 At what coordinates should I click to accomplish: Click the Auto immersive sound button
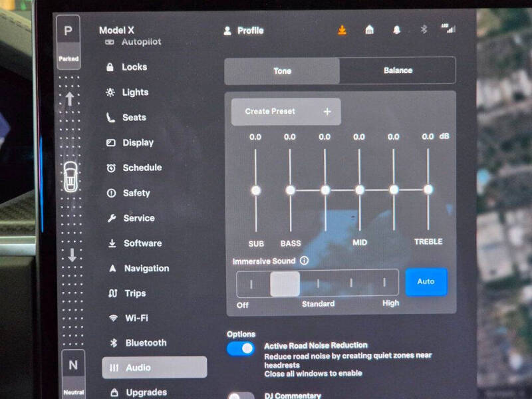pyautogui.click(x=426, y=281)
